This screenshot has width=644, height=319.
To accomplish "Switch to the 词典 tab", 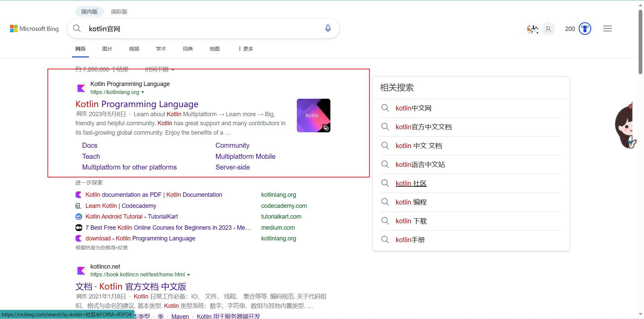I will (x=188, y=49).
